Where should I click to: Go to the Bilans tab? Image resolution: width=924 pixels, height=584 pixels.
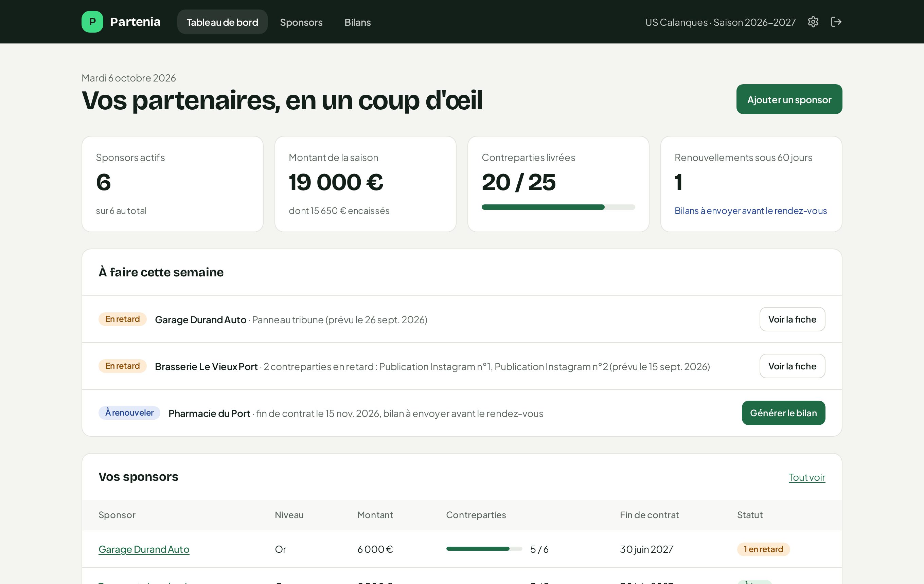(358, 22)
